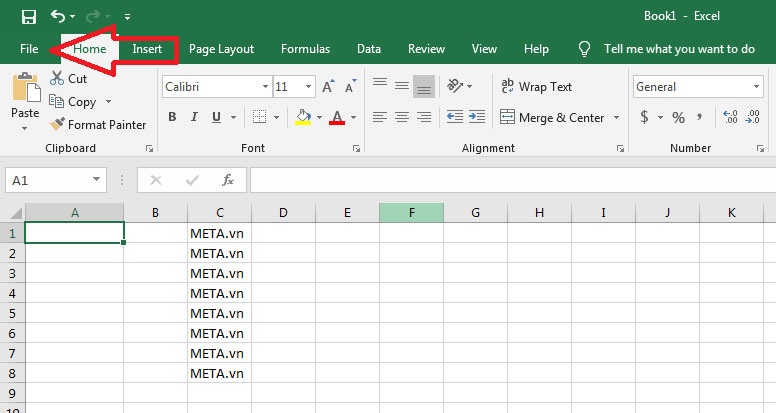Click Increase Decimal icon

[730, 117]
